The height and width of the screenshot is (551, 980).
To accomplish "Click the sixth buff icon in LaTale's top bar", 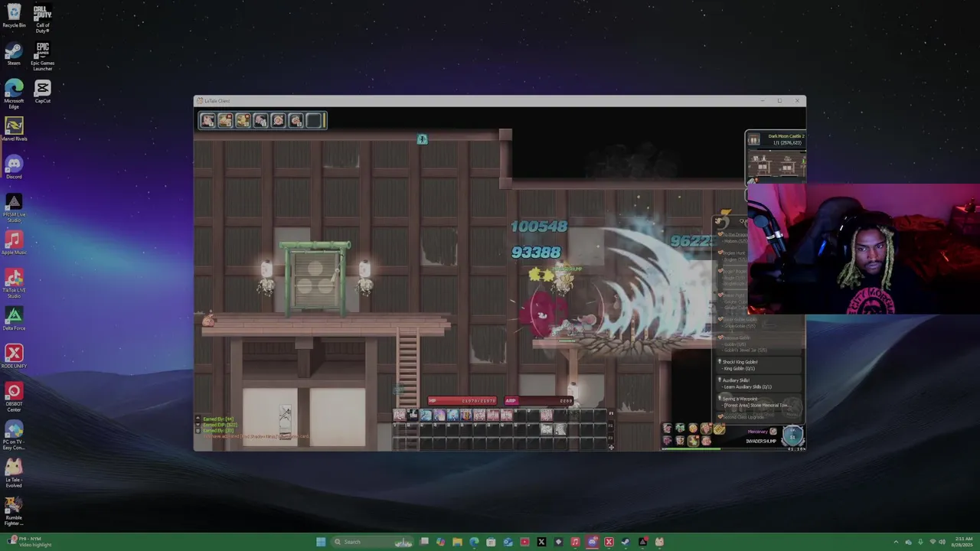I will (296, 120).
